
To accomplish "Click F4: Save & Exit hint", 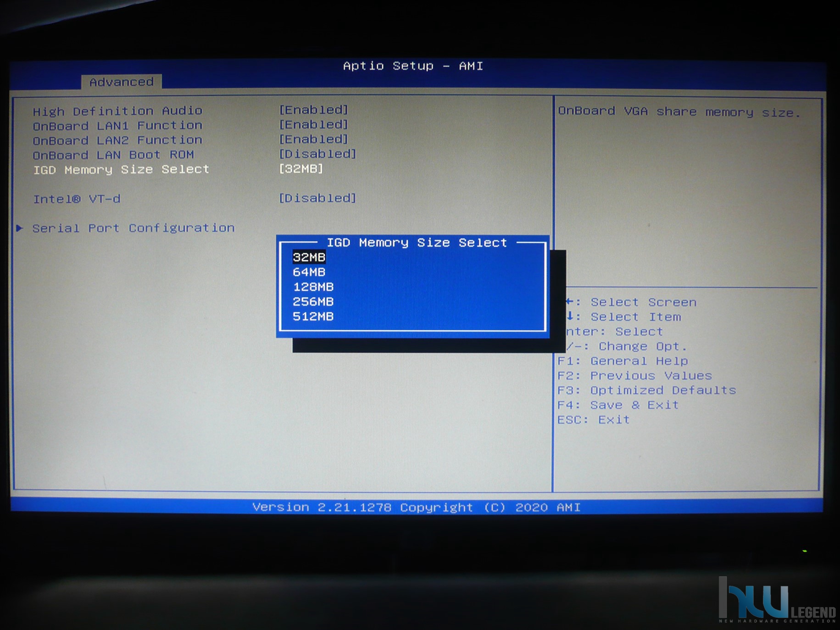I will click(618, 405).
